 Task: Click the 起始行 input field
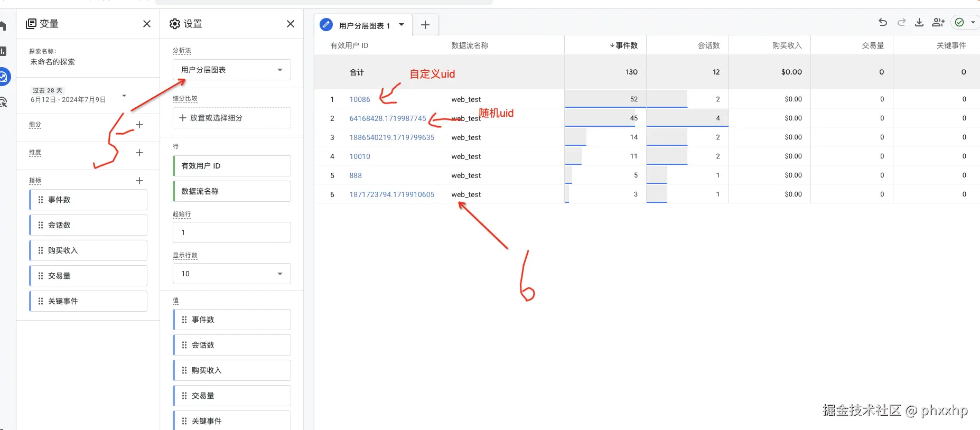click(232, 232)
